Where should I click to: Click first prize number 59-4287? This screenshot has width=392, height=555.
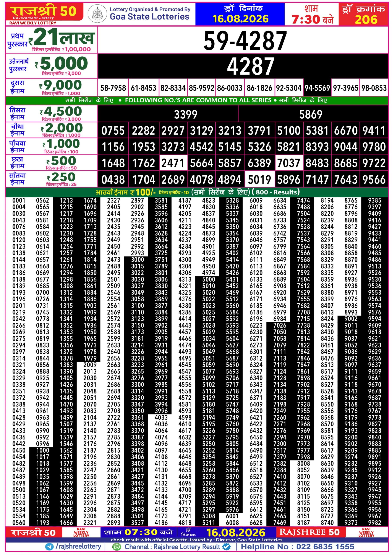[245, 41]
